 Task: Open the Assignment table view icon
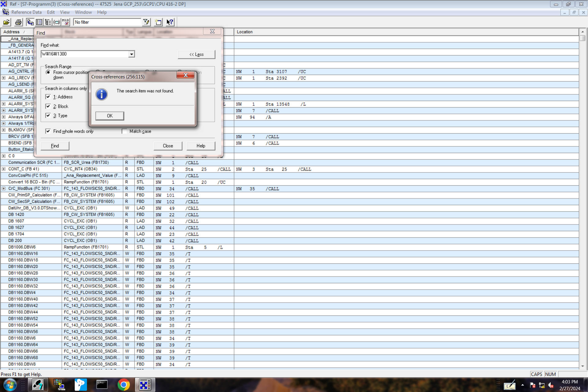(39, 22)
